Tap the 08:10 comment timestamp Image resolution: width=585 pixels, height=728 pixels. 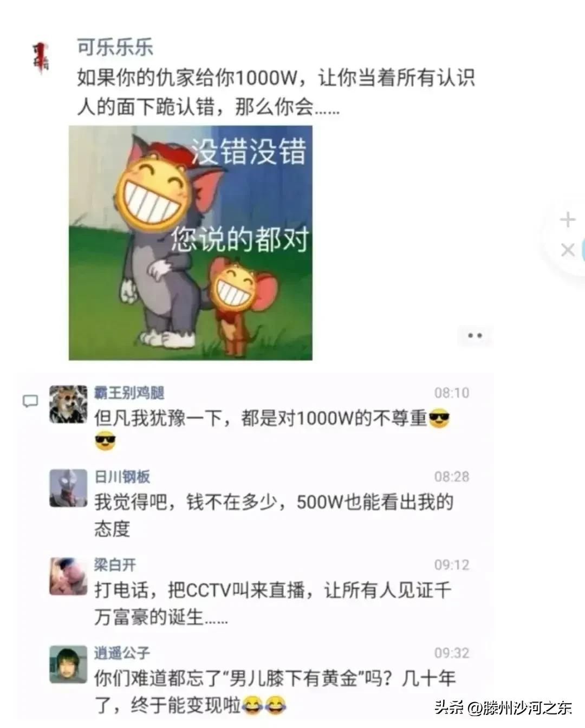[x=452, y=393]
